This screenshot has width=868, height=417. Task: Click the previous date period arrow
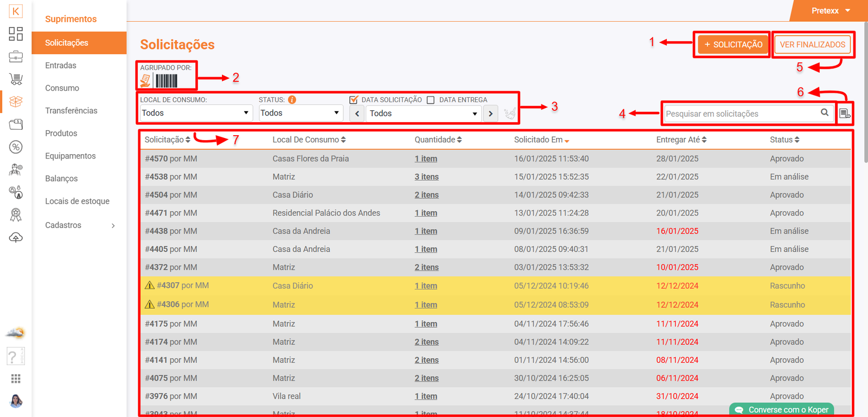[x=357, y=113]
